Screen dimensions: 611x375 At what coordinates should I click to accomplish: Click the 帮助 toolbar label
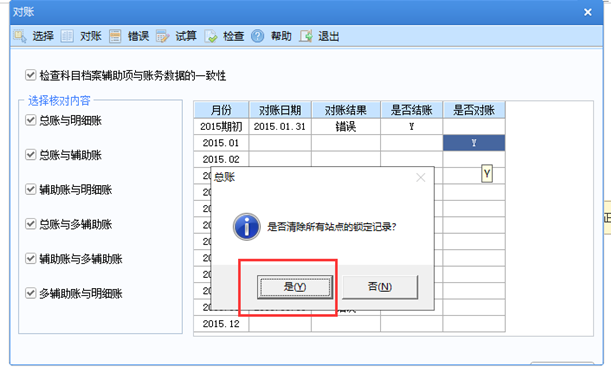(x=281, y=36)
